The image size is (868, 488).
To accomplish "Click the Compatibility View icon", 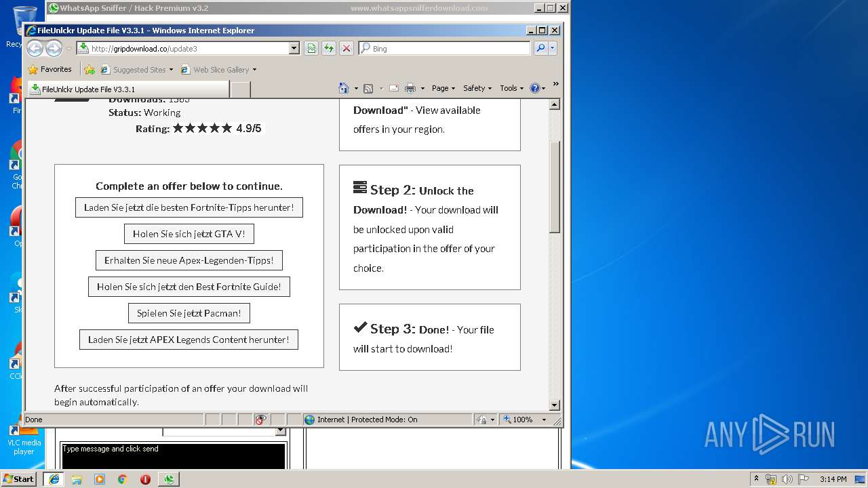I will (x=311, y=48).
